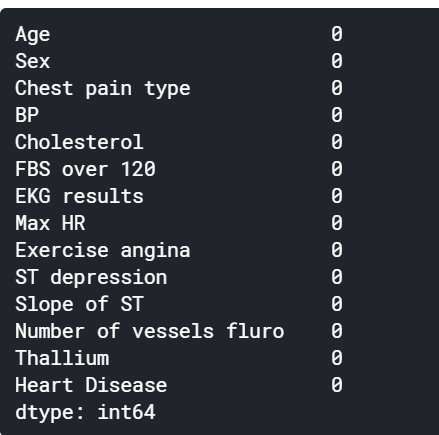Select the Sex row text
The height and width of the screenshot is (435, 439).
point(33,61)
